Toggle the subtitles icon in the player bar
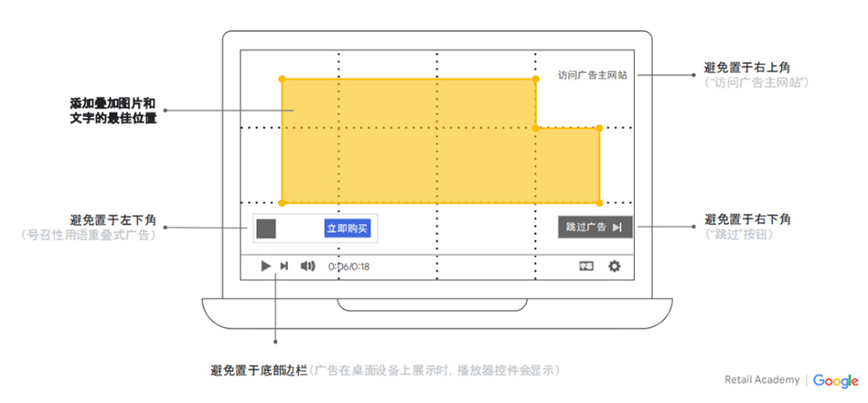 [586, 266]
